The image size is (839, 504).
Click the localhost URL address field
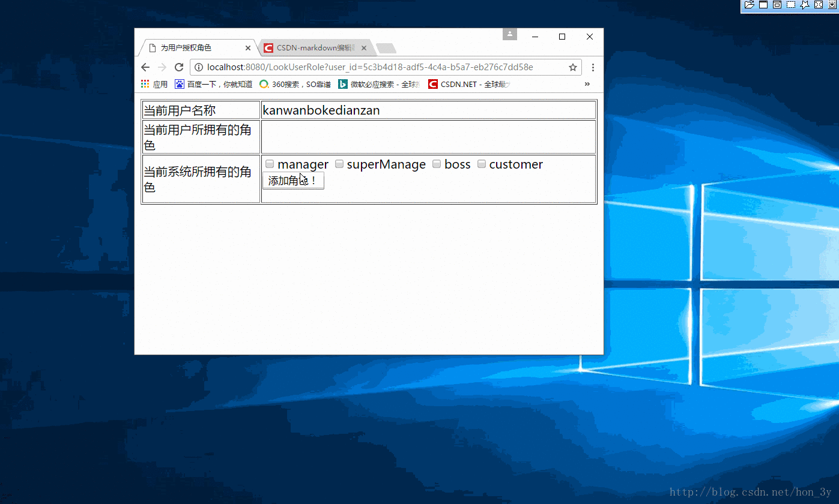tap(386, 67)
